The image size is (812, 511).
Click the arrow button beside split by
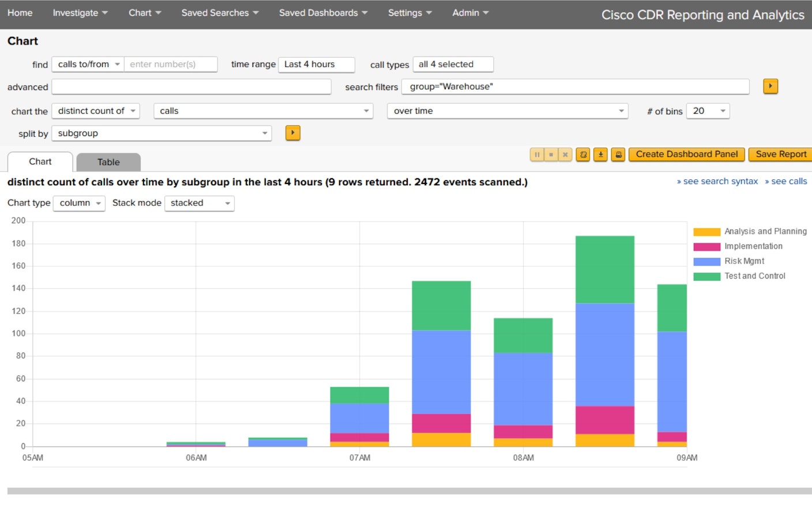[293, 133]
